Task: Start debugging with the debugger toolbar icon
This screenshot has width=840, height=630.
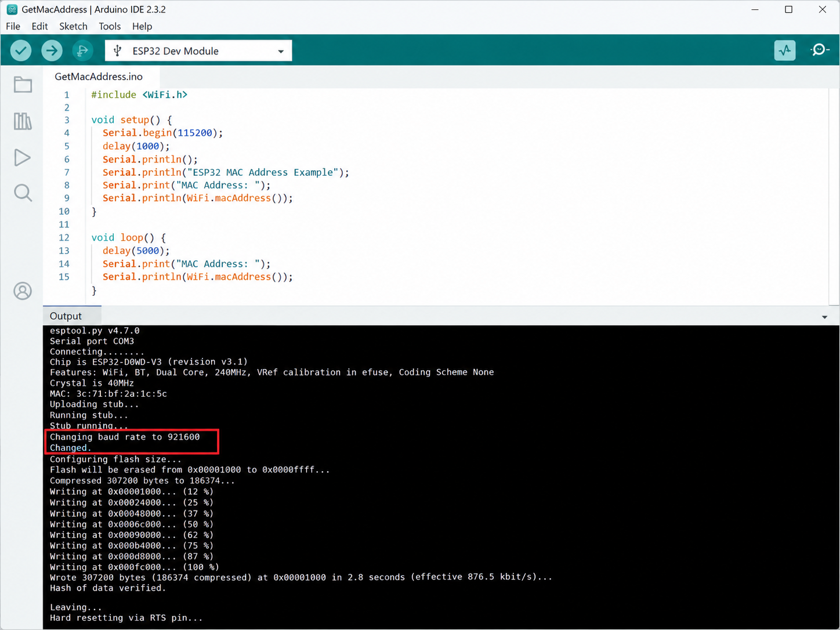Action: tap(82, 50)
